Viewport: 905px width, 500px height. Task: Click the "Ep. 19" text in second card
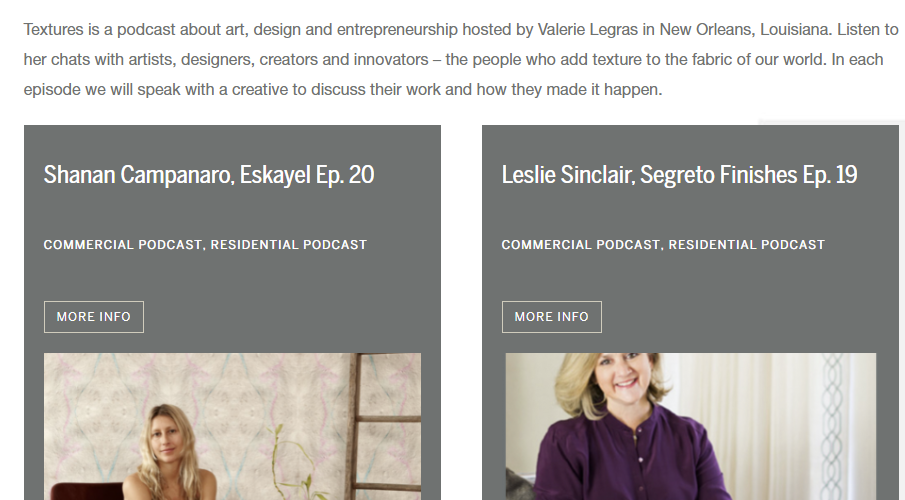(830, 175)
